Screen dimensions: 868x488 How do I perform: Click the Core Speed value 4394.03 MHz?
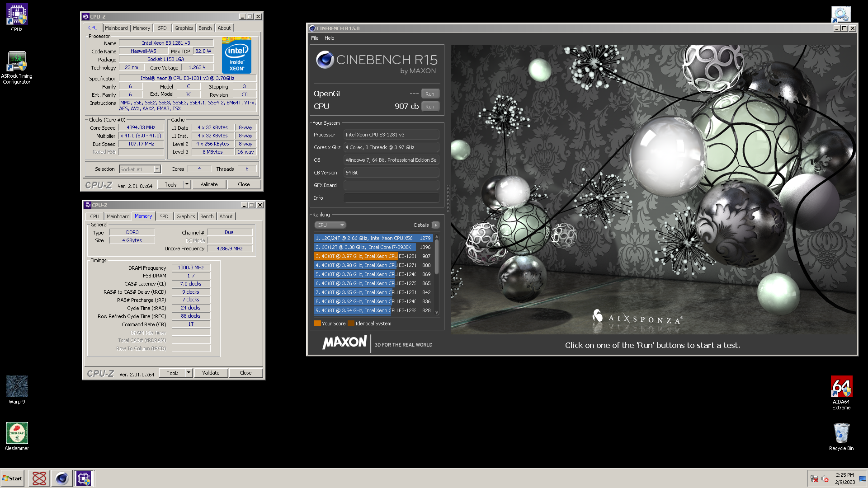coord(141,128)
